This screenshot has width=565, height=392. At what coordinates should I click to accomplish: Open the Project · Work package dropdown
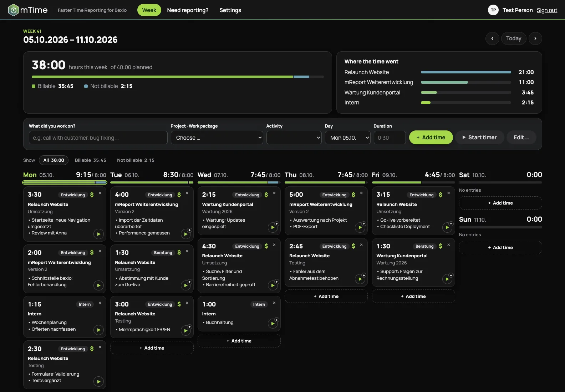click(217, 138)
